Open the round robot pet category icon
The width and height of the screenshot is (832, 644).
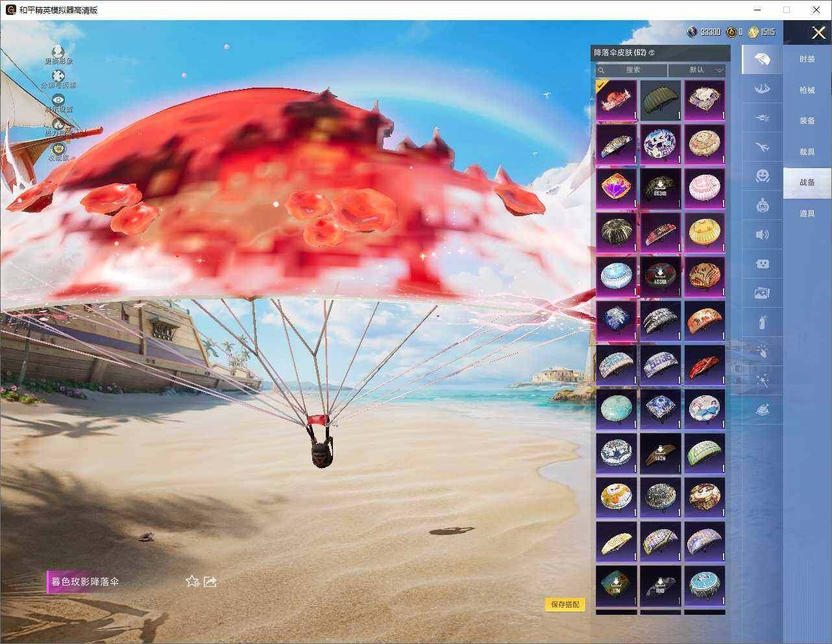pyautogui.click(x=763, y=205)
